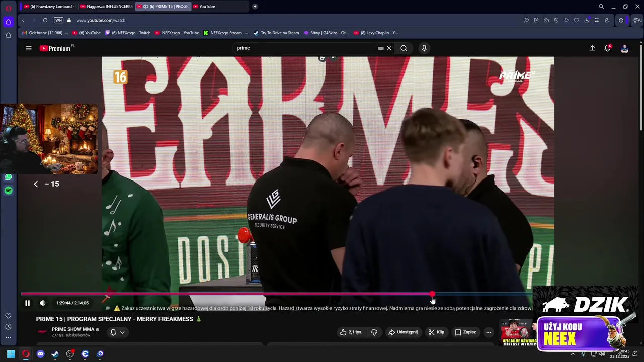Expand the system tray hidden icons chevron
644x362 pixels.
572,354
